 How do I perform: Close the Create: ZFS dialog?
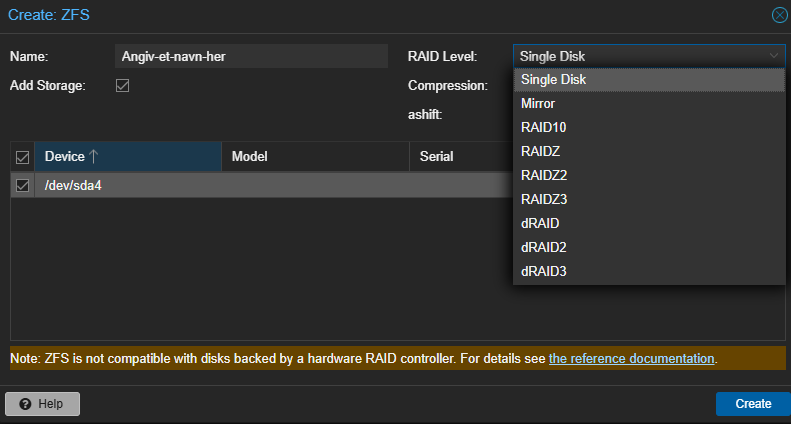click(779, 15)
